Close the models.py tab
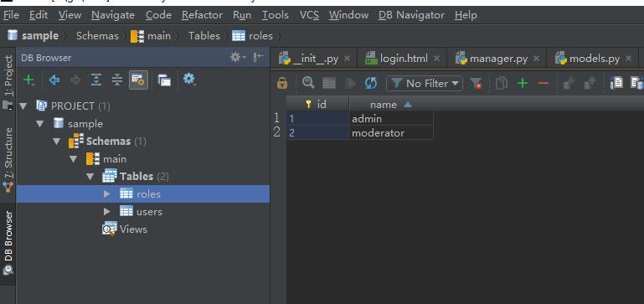The height and width of the screenshot is (304, 644). [x=628, y=59]
